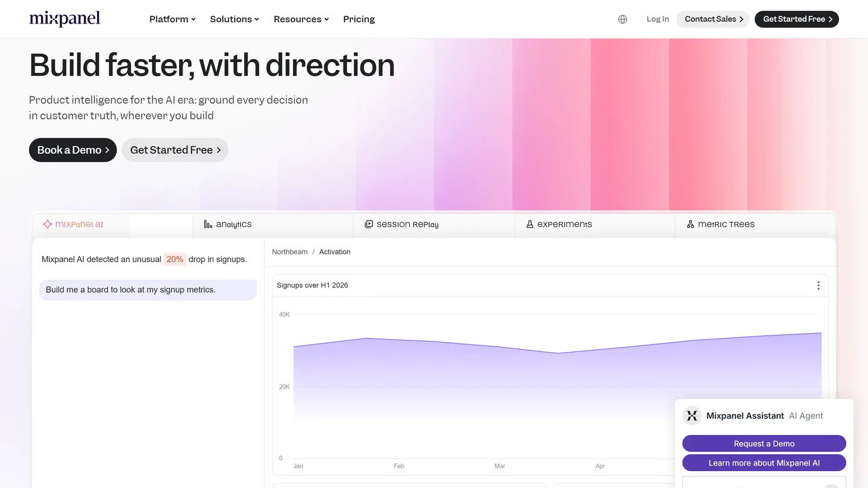Image resolution: width=868 pixels, height=488 pixels.
Task: Click the Jan axis label
Action: [x=298, y=466]
